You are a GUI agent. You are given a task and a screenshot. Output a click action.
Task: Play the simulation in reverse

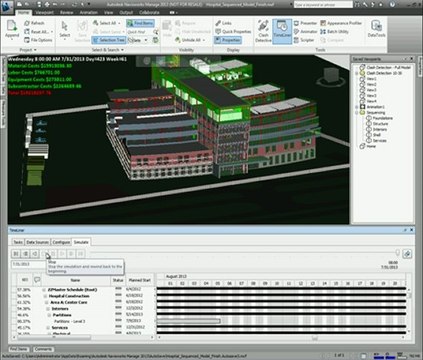[x=35, y=254]
